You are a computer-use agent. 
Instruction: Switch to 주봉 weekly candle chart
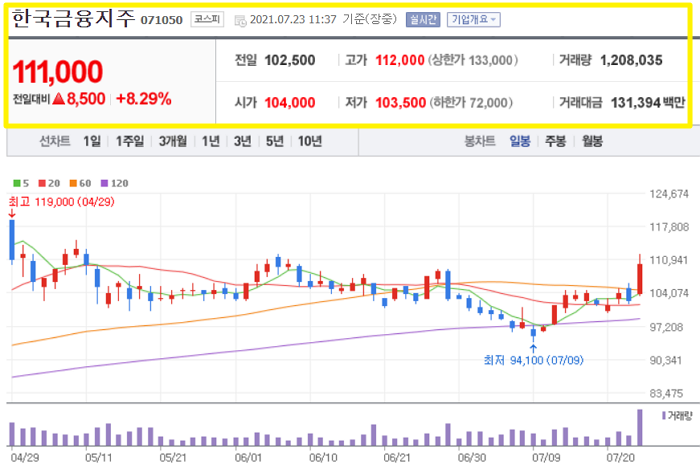555,141
